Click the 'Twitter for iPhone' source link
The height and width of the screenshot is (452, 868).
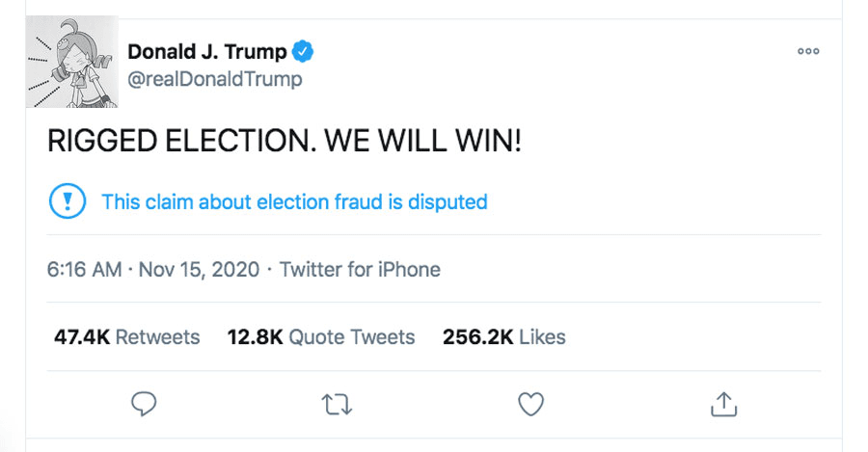[360, 270]
